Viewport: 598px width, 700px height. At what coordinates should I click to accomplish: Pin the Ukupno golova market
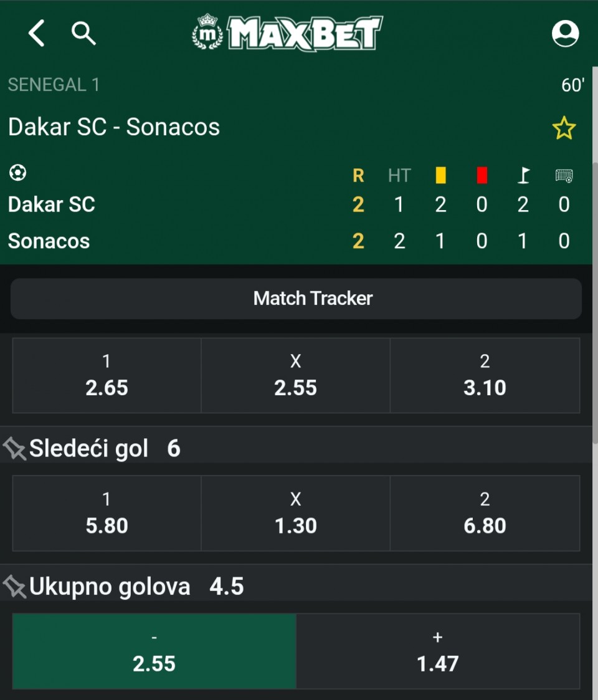14,587
